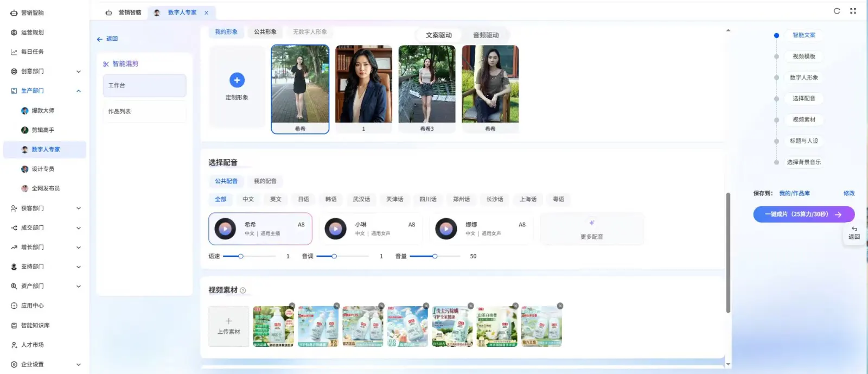Click the blue plus icon for 定制形象

point(237,80)
